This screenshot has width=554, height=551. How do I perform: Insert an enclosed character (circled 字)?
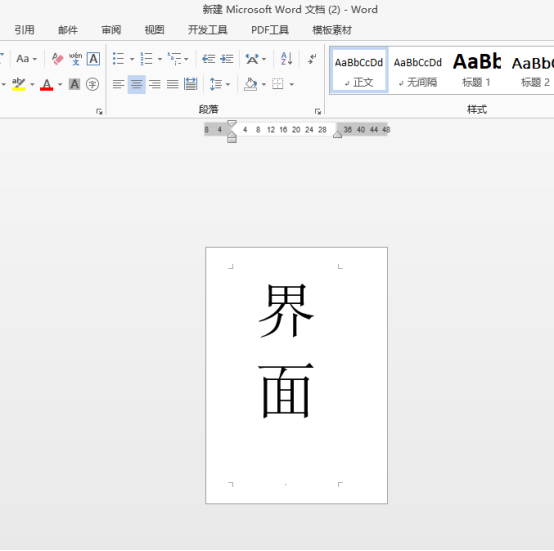pyautogui.click(x=92, y=84)
